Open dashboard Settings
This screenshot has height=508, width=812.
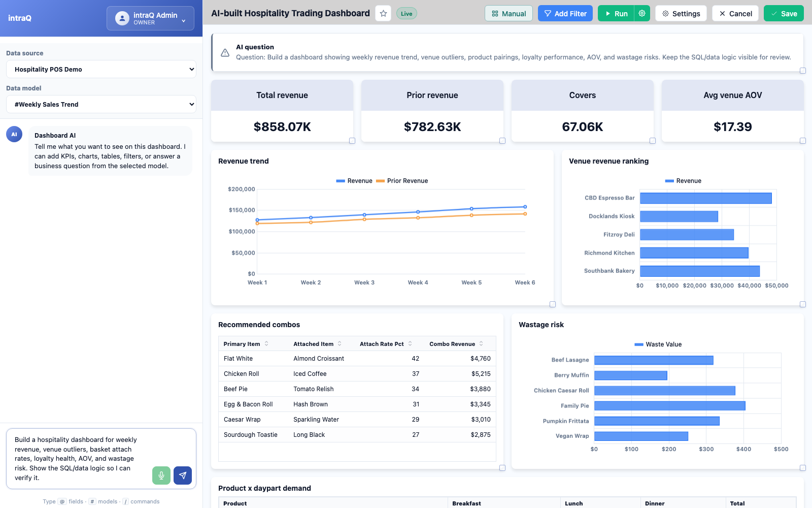(x=681, y=14)
